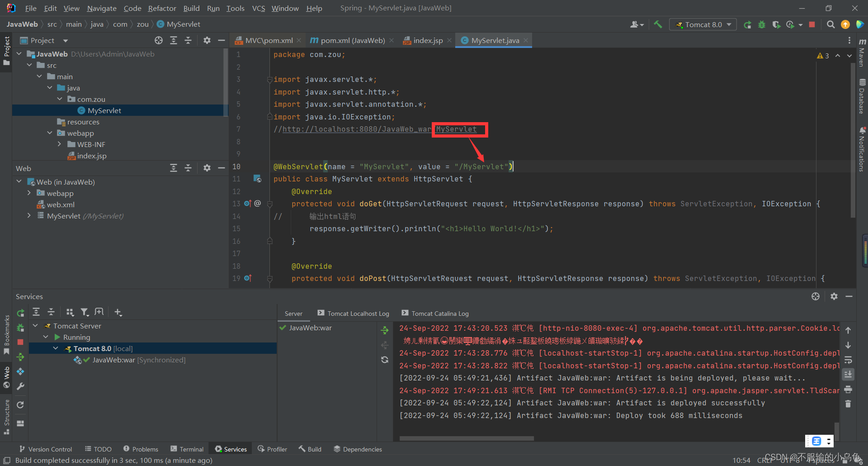This screenshot has height=466, width=868.
Task: Click the red Stop button in the top toolbar
Action: (x=812, y=24)
